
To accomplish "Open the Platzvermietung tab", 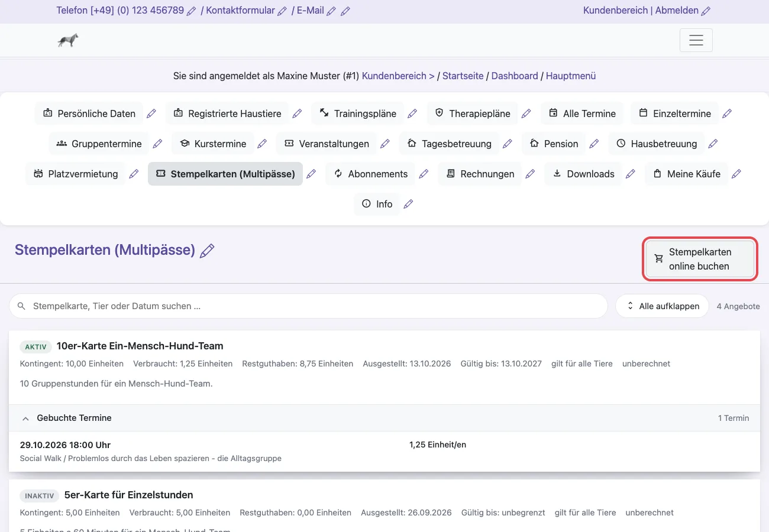I will 76,174.
